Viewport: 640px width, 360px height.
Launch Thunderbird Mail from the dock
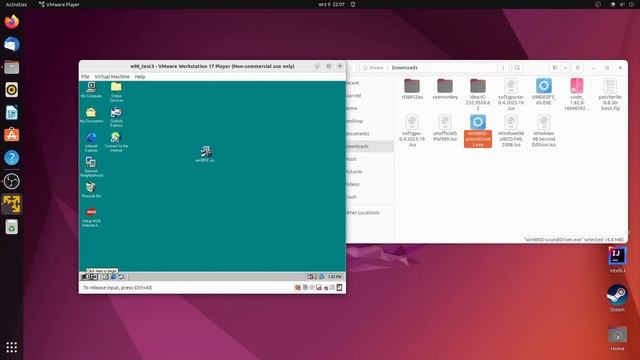(11, 44)
